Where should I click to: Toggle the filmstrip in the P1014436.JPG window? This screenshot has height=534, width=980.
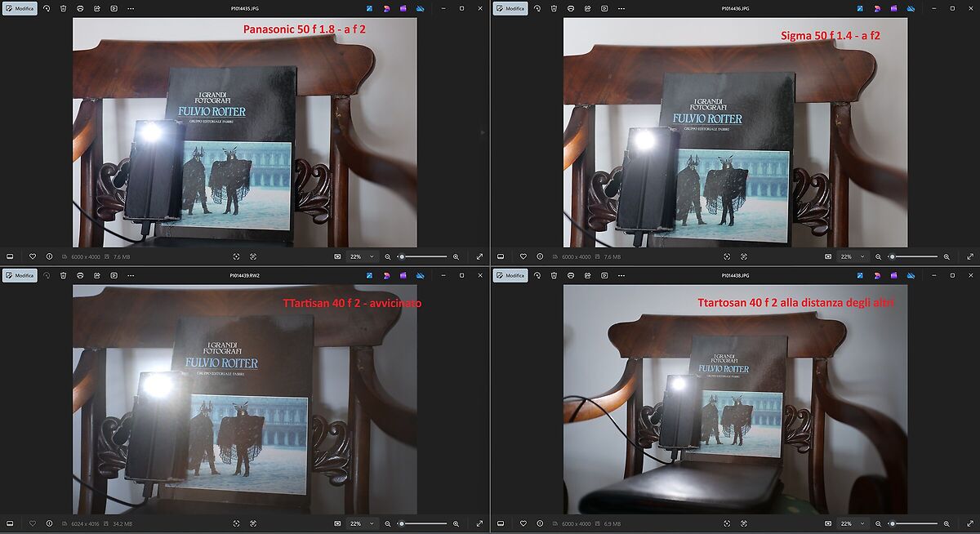pos(501,256)
